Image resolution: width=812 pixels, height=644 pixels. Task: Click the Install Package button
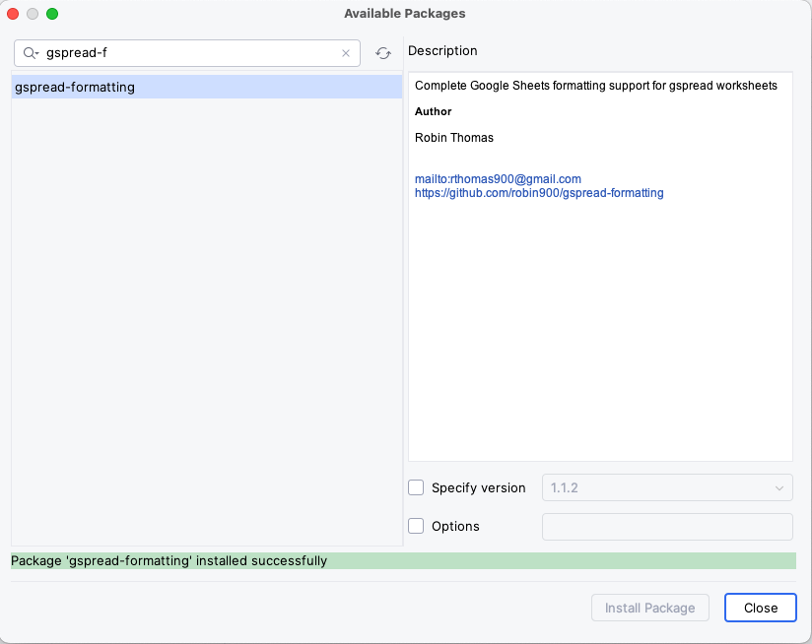649,608
